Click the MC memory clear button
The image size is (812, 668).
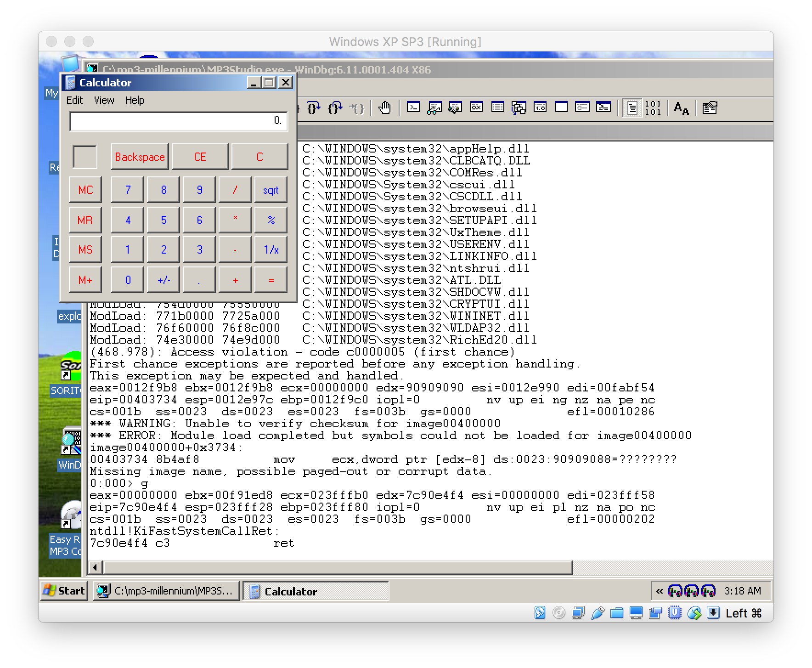(85, 190)
